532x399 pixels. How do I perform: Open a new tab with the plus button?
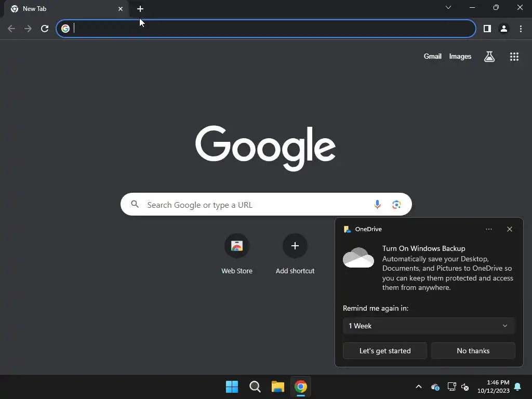coord(140,9)
